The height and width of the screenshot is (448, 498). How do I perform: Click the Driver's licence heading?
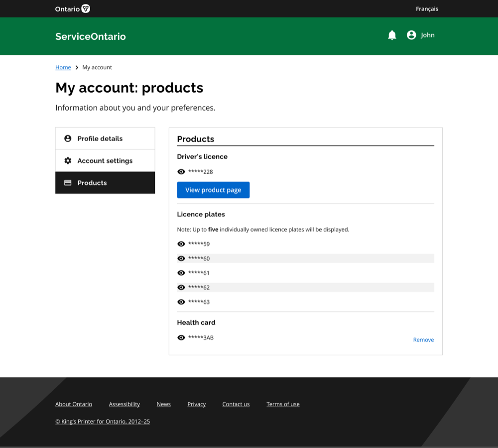tap(202, 156)
